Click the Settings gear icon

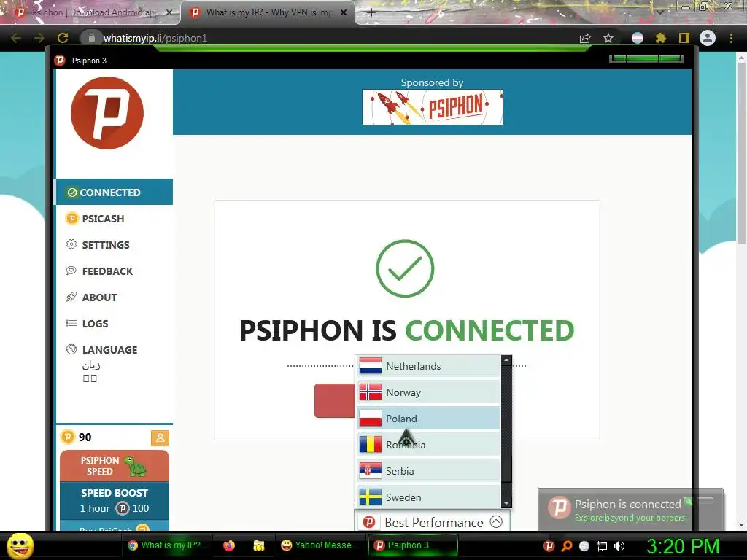(x=71, y=244)
